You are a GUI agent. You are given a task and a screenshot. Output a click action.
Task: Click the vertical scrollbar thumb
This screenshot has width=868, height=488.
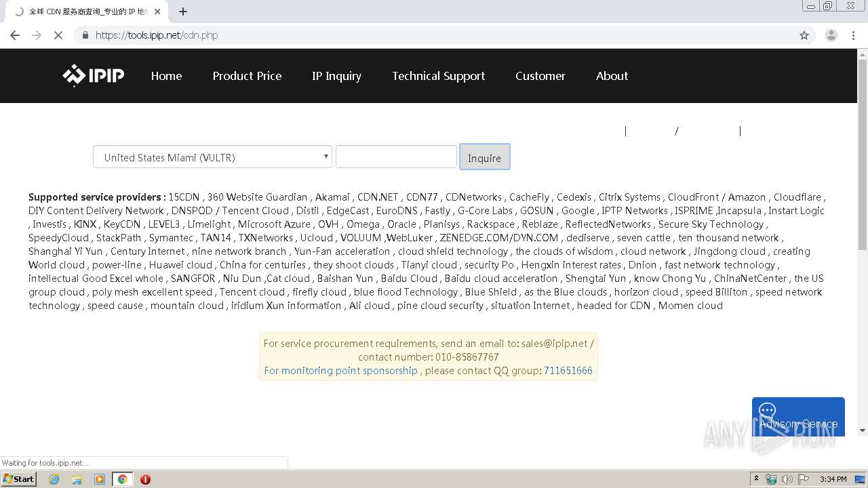863,155
